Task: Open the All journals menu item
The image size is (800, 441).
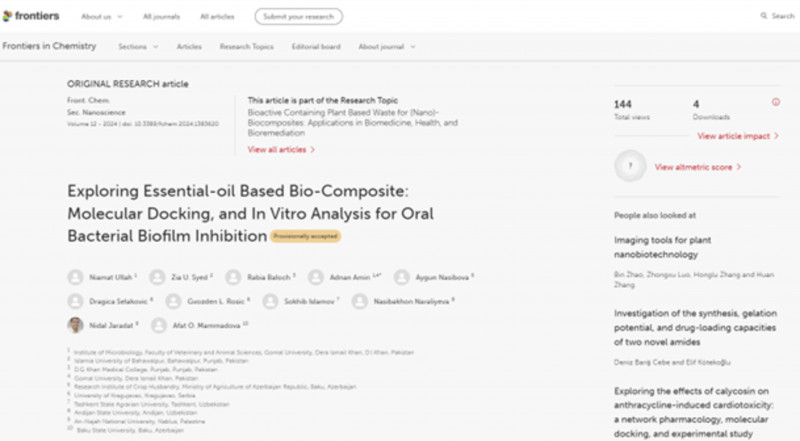Action: (x=159, y=16)
